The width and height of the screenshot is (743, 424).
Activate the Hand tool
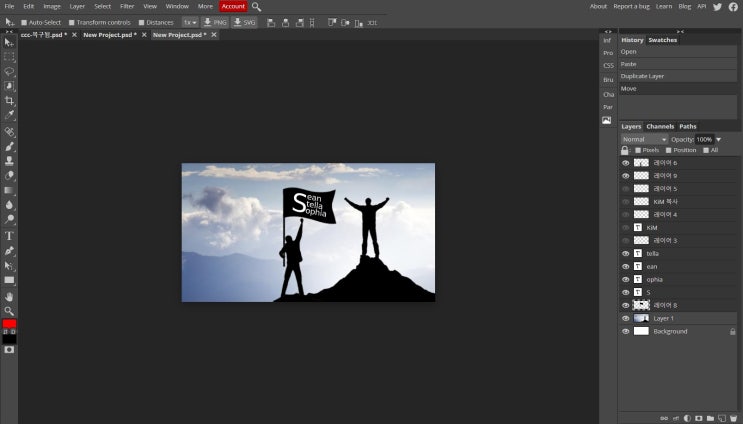click(9, 297)
